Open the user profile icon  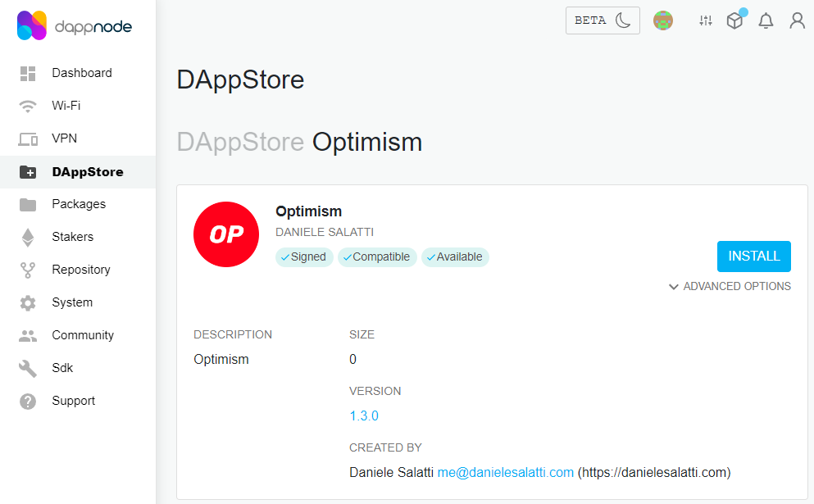pyautogui.click(x=797, y=20)
